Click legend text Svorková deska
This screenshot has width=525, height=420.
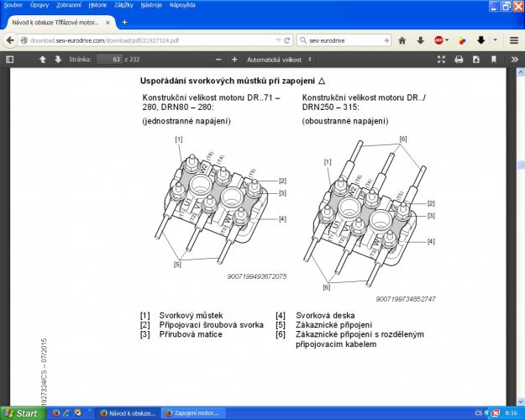(x=325, y=315)
